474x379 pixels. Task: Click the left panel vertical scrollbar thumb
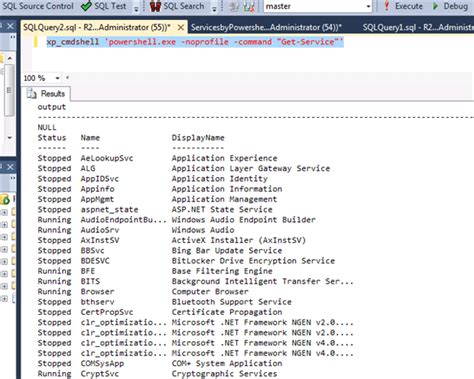[9, 90]
